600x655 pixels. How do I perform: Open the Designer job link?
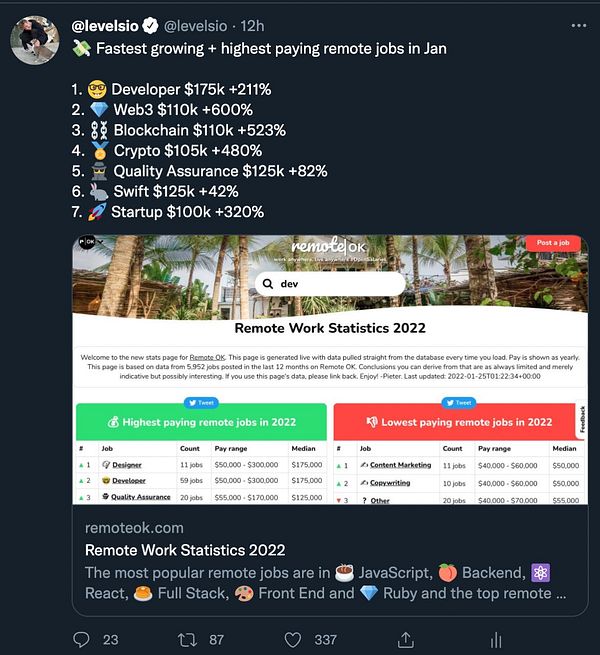point(127,465)
